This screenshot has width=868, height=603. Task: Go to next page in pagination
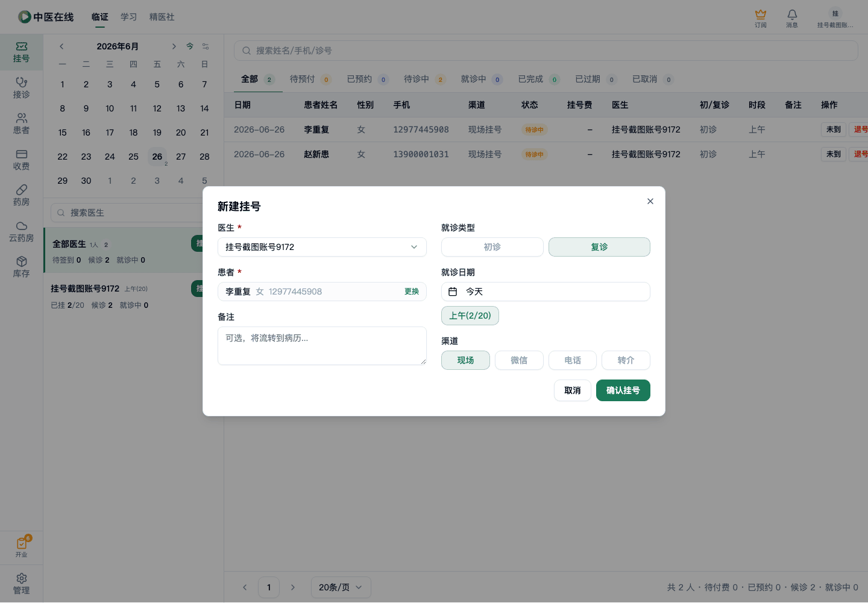[293, 587]
